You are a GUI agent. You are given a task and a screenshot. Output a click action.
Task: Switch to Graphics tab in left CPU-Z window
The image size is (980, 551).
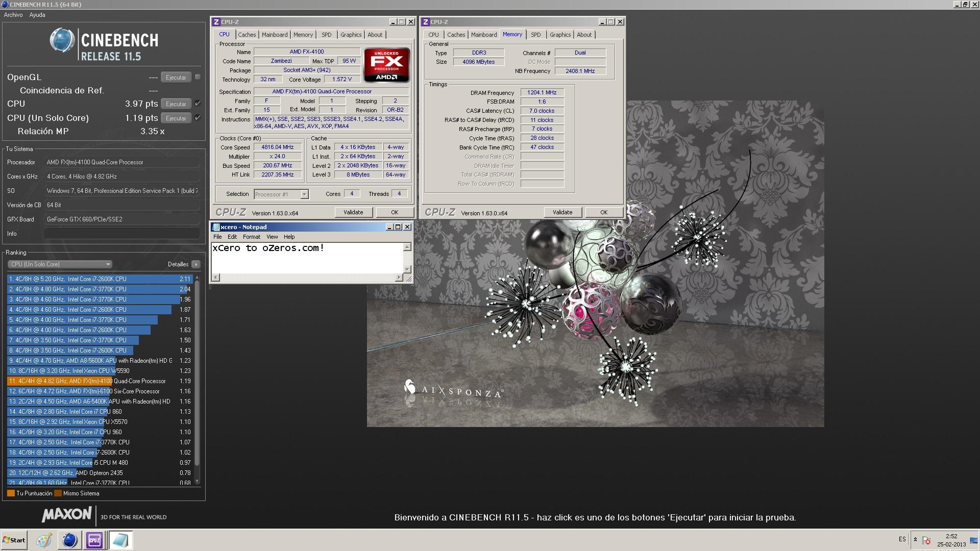[x=351, y=35]
